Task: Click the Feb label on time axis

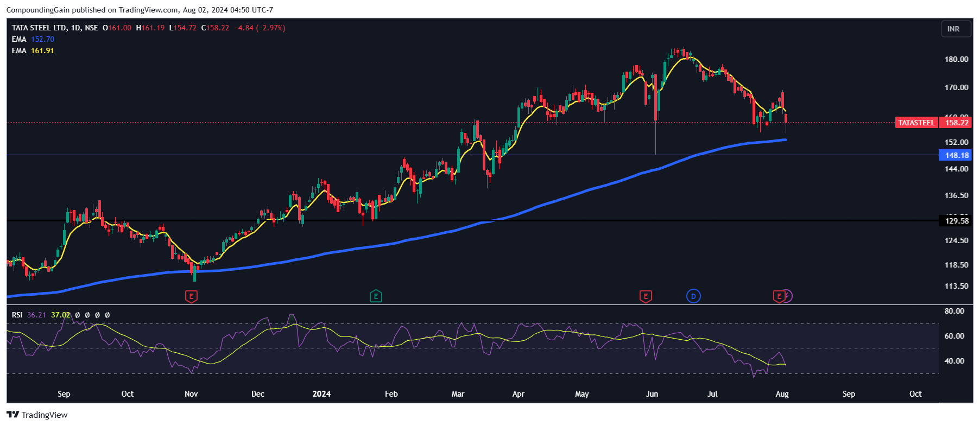Action: coord(391,394)
